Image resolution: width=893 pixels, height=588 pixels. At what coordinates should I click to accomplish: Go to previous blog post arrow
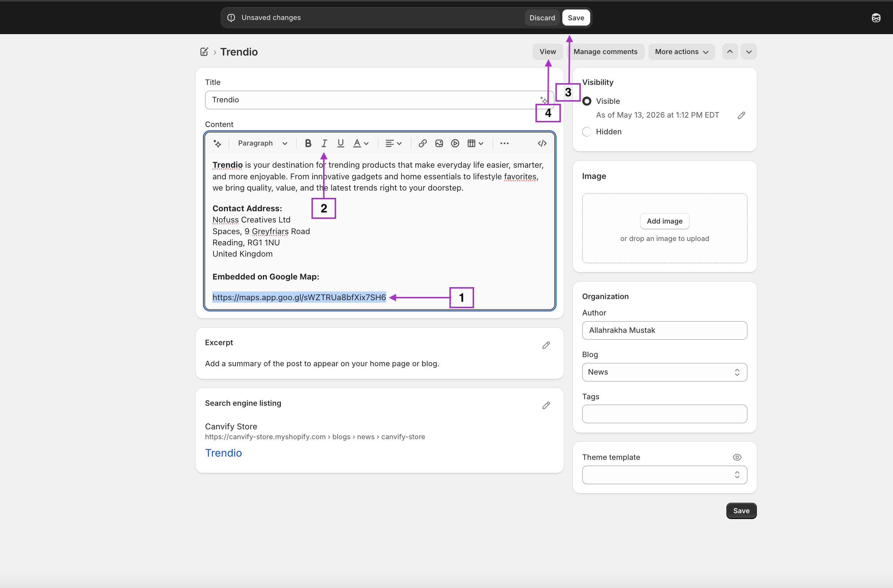click(730, 52)
